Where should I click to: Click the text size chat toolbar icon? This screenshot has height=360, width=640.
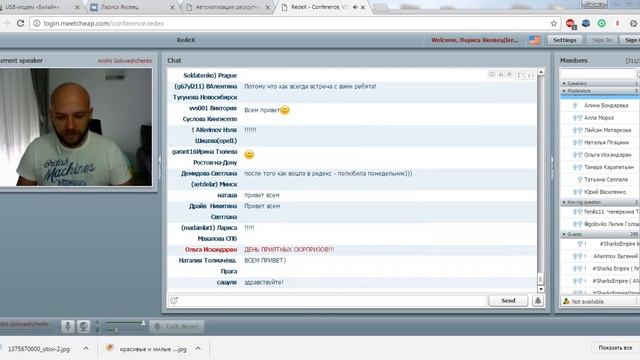point(520,75)
